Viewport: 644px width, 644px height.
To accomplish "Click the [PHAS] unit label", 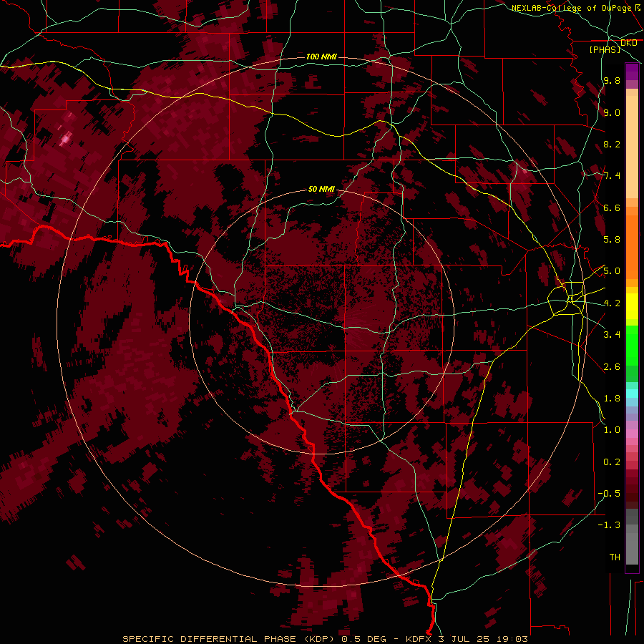I will [x=605, y=49].
